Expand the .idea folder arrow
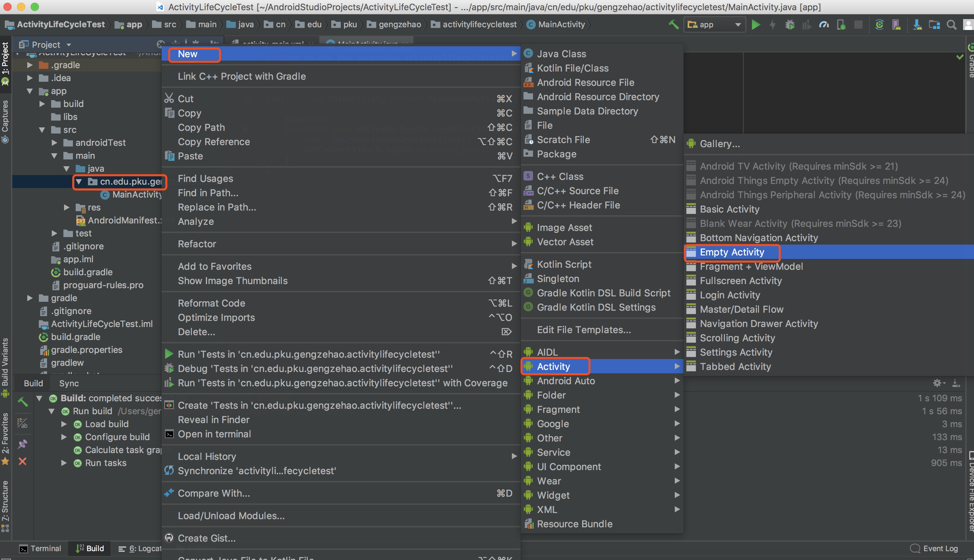 point(30,78)
